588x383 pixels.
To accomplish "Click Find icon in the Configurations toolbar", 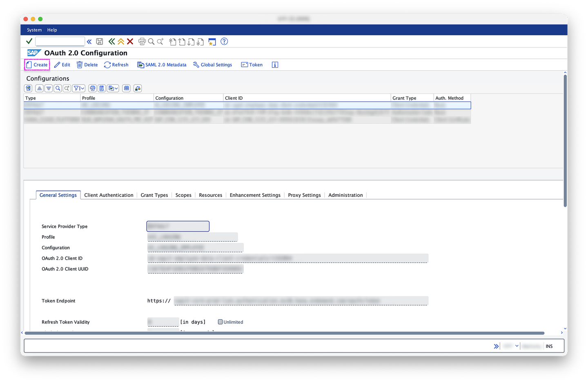I will pos(58,88).
